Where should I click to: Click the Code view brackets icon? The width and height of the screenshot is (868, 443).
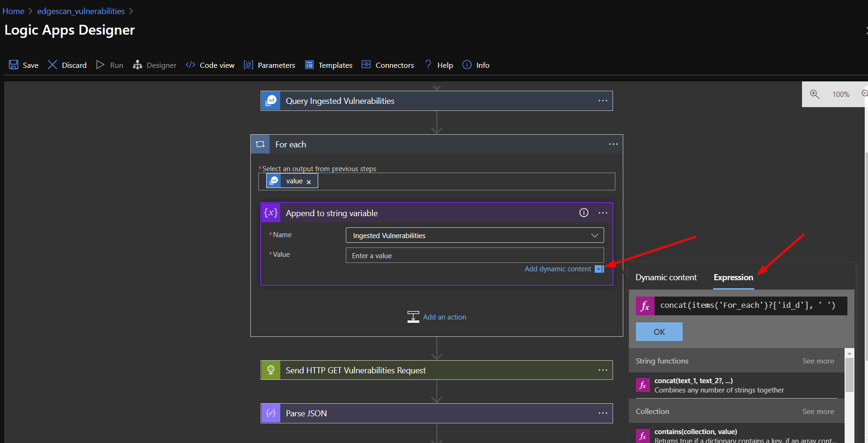pos(190,65)
